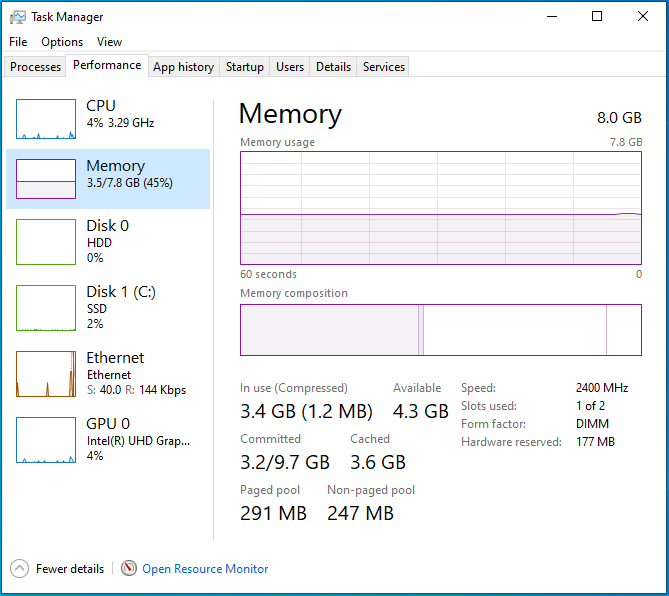Viewport: 669px width, 596px height.
Task: Open the Options menu
Action: (x=62, y=42)
